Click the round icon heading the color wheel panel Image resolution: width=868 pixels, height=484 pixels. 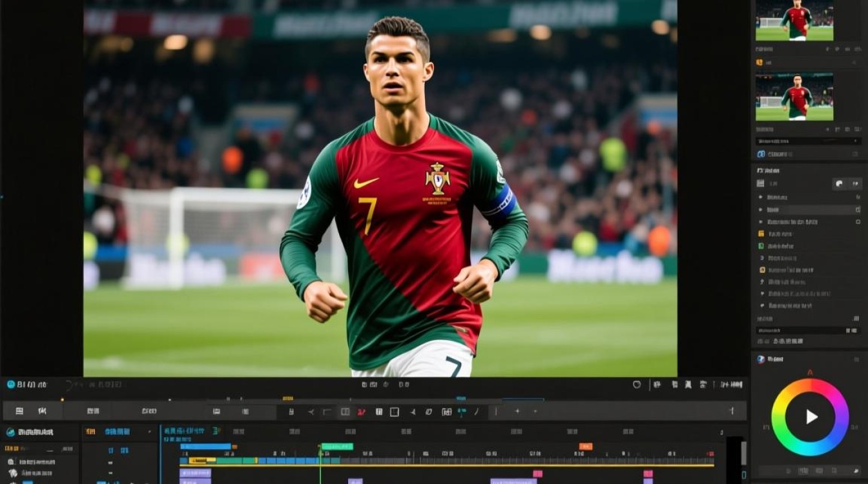[x=761, y=359]
